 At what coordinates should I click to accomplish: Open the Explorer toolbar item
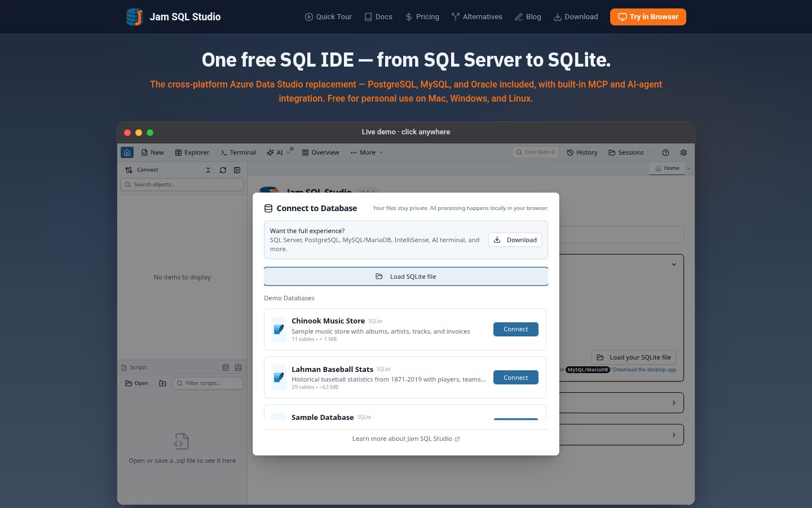[192, 152]
